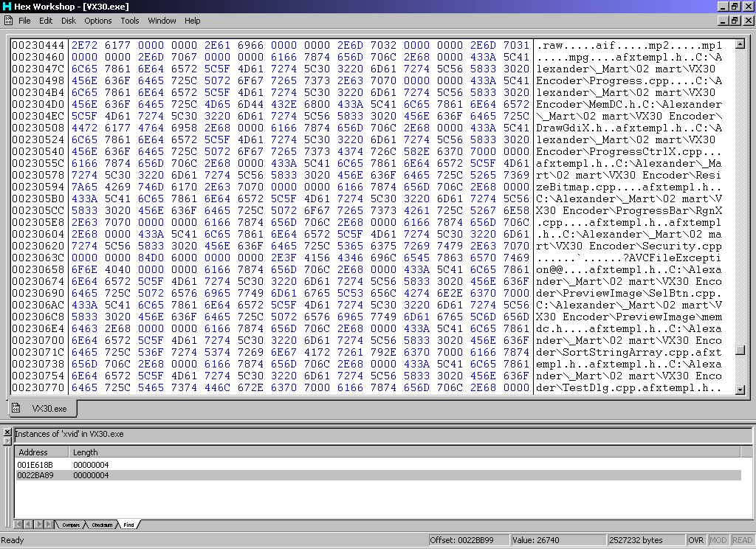Open the Edit menu
This screenshot has width=756, height=549.
click(x=46, y=21)
